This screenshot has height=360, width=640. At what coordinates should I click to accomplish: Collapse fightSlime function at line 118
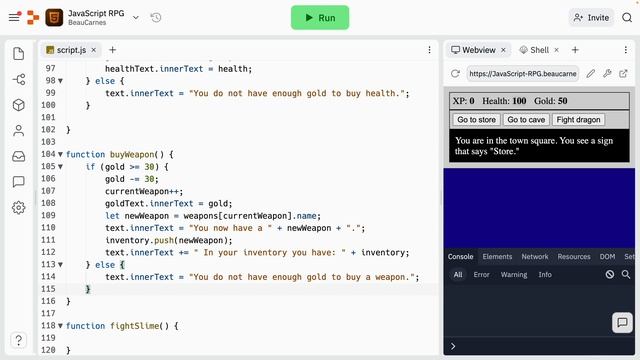60,326
